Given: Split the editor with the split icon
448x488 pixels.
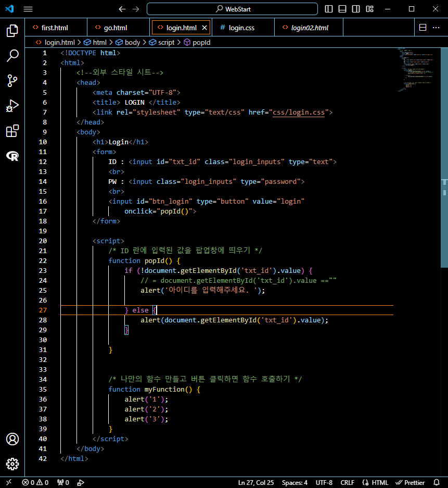Looking at the screenshot, I should click(423, 28).
